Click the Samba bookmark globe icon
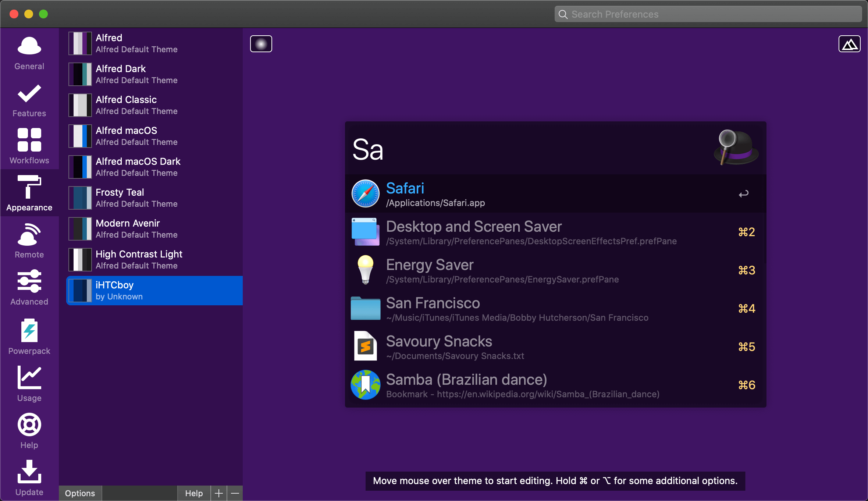 (x=366, y=385)
